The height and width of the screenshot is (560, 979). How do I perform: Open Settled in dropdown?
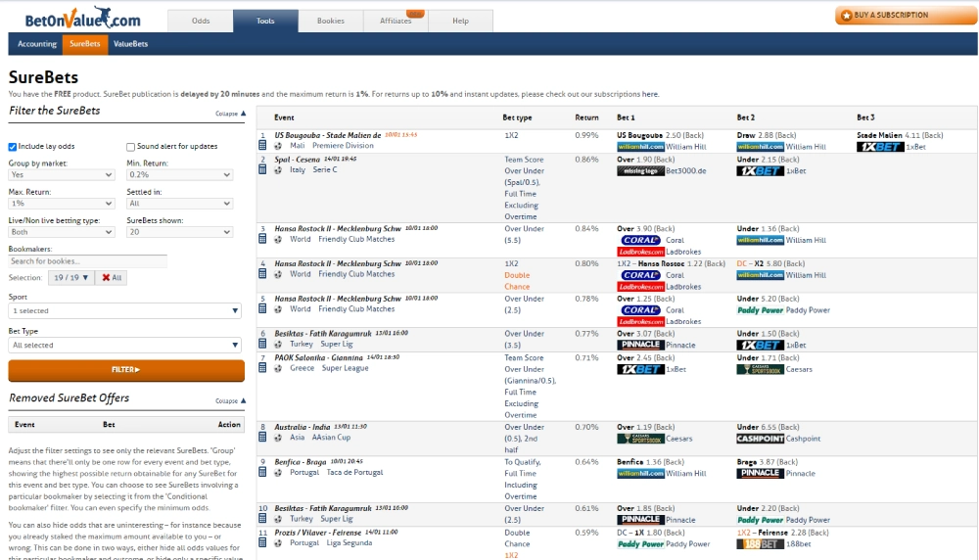(179, 204)
